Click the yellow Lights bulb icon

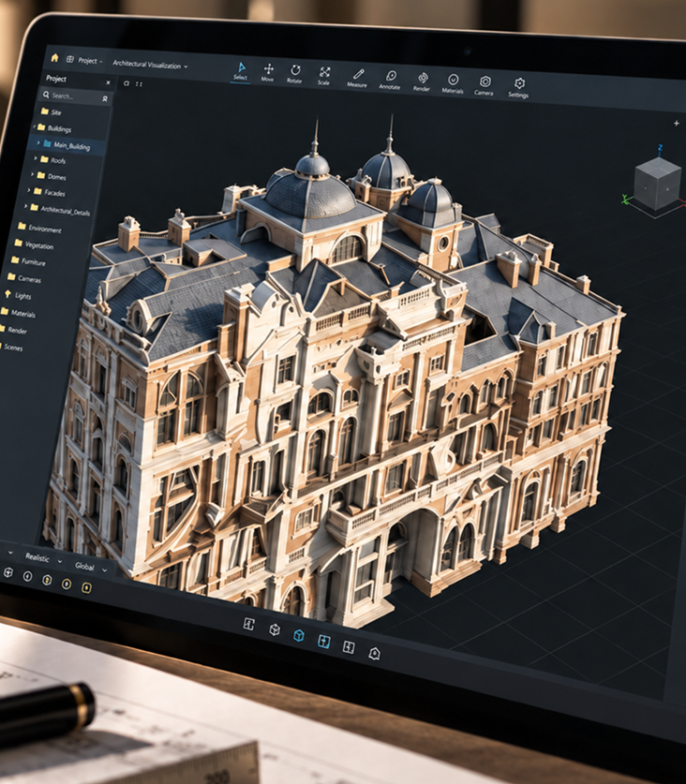coord(7,294)
